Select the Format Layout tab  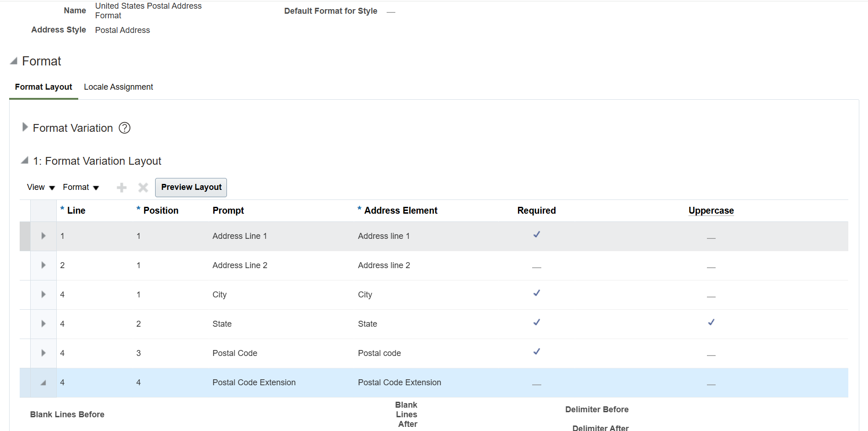[x=43, y=86]
